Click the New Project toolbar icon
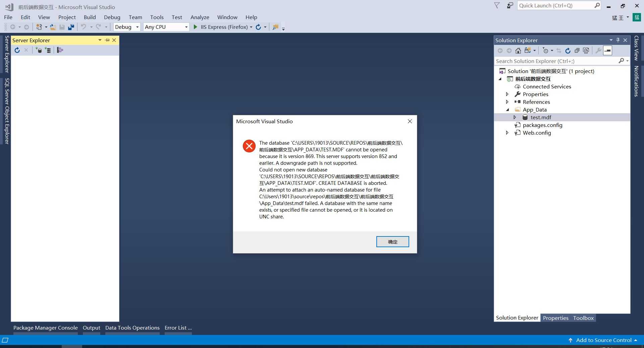644x348 pixels. [x=39, y=27]
